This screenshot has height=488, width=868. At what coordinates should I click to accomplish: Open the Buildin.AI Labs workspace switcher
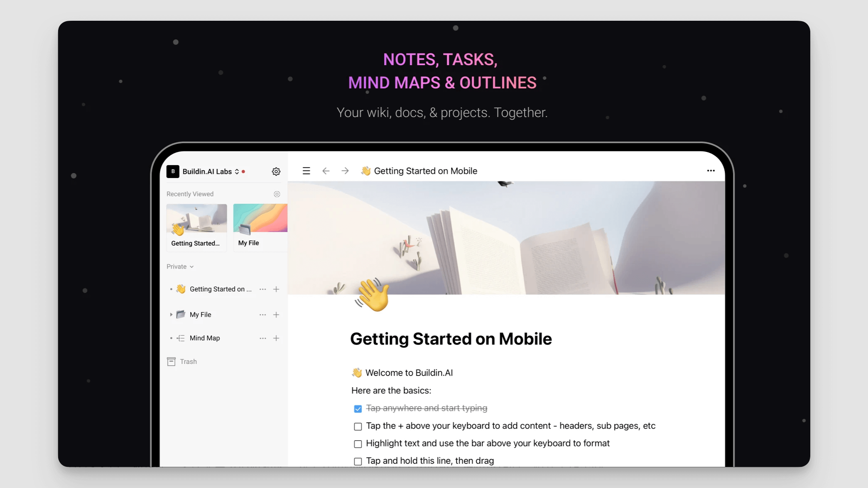pyautogui.click(x=207, y=171)
